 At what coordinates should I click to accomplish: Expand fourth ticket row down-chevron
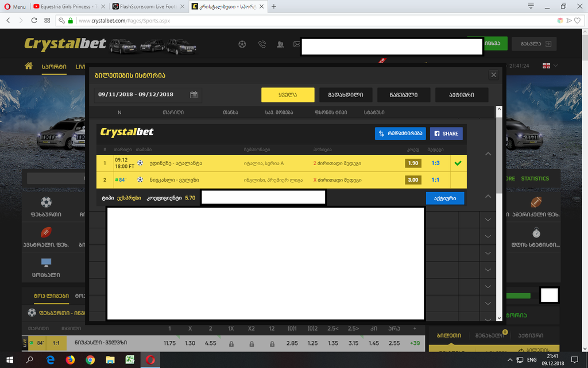488,270
